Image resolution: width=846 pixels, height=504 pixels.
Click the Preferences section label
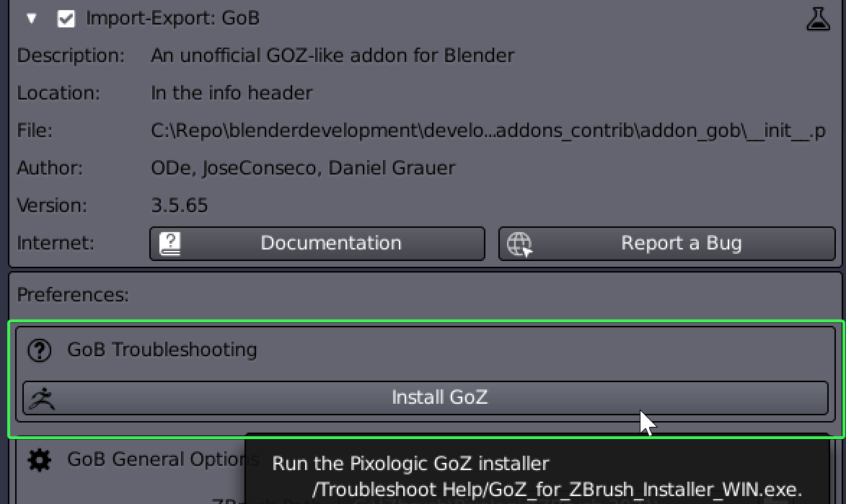pyautogui.click(x=74, y=294)
